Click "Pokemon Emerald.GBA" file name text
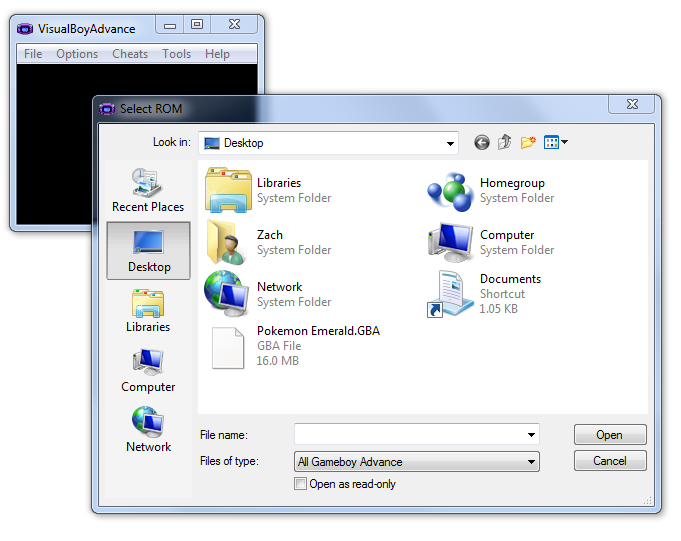The width and height of the screenshot is (681, 541). [x=318, y=331]
